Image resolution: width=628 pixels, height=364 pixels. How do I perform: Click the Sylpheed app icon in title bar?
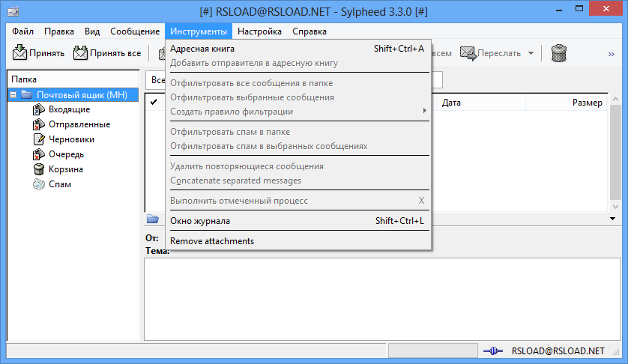point(13,11)
